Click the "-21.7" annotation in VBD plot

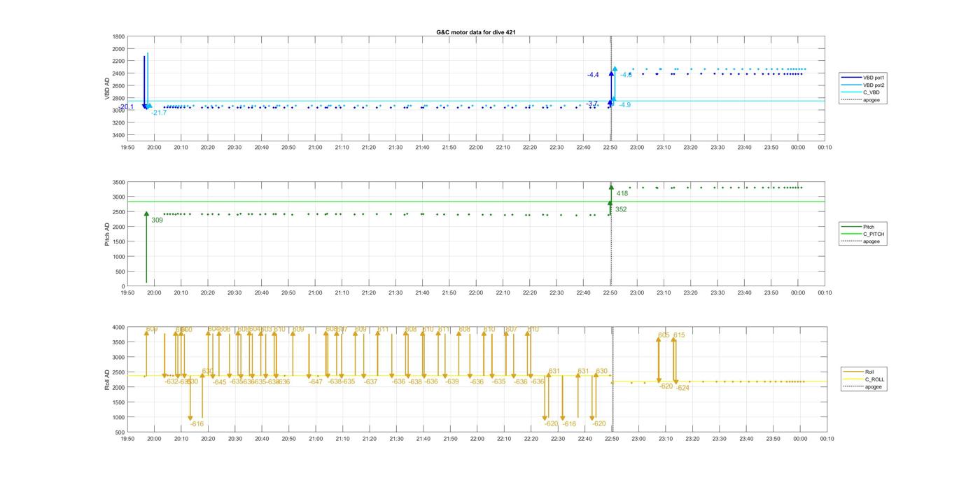(x=159, y=113)
